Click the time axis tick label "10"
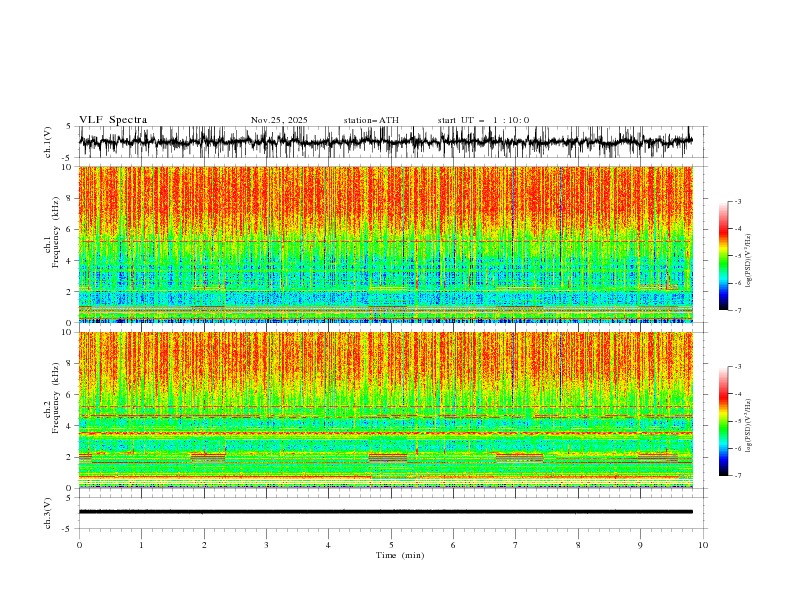 coord(703,545)
